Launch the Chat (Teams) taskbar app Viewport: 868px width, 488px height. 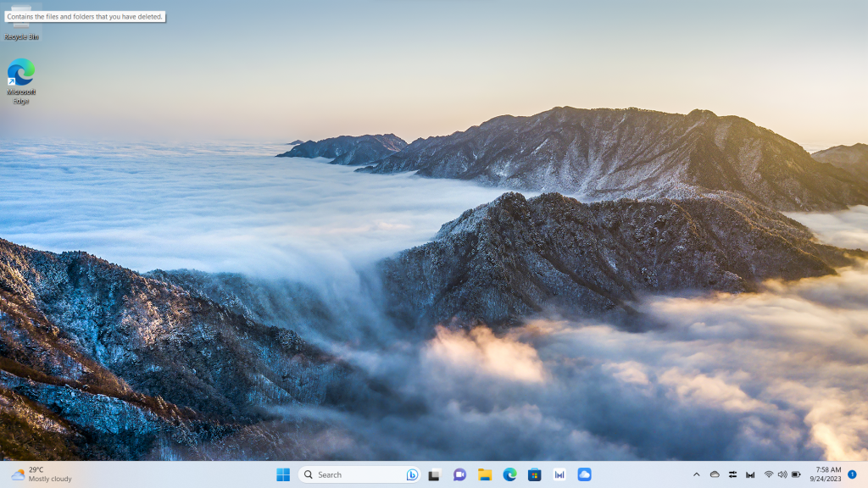coord(459,474)
